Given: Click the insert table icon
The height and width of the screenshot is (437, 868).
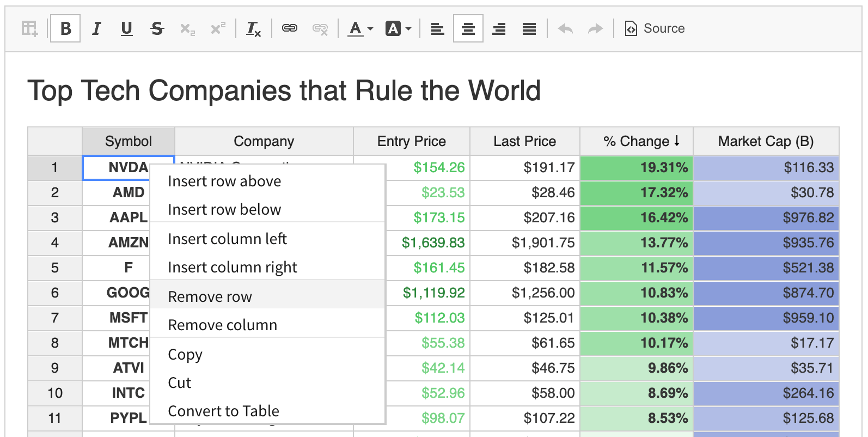Looking at the screenshot, I should pyautogui.click(x=29, y=28).
